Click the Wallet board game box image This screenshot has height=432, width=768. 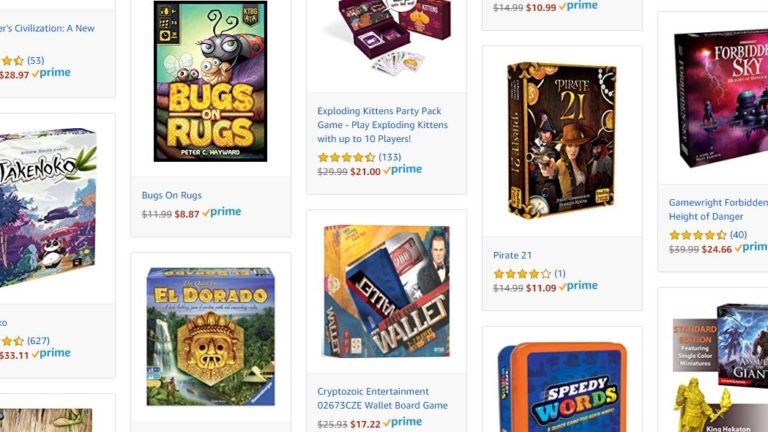coord(386,291)
